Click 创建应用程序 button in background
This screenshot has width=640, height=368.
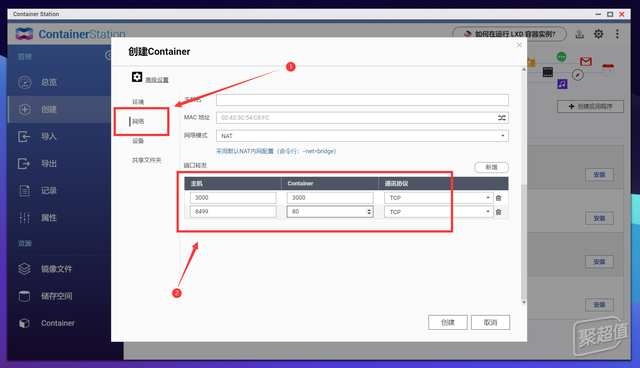[591, 106]
